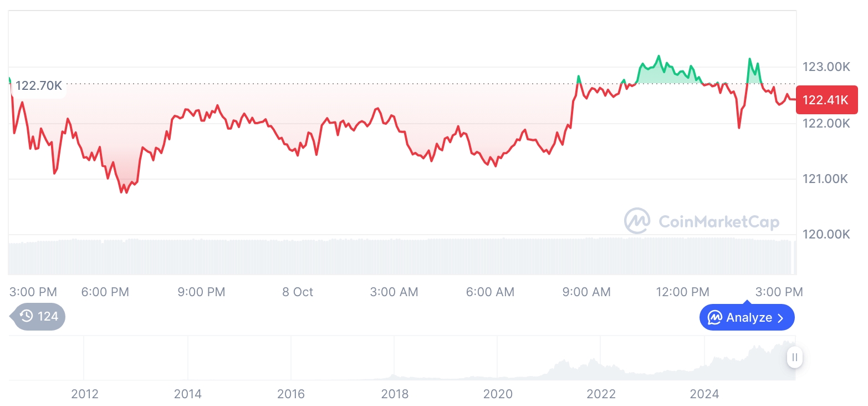This screenshot has width=868, height=406.
Task: Select 2012 on the year navigator
Action: click(85, 394)
